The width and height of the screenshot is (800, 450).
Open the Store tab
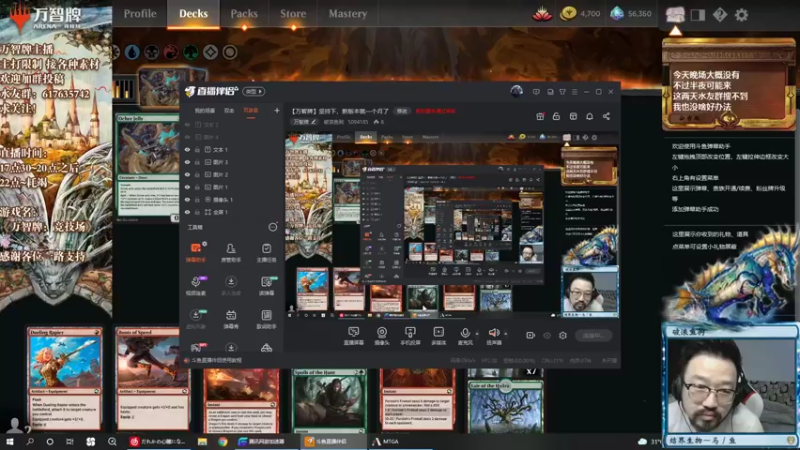293,14
